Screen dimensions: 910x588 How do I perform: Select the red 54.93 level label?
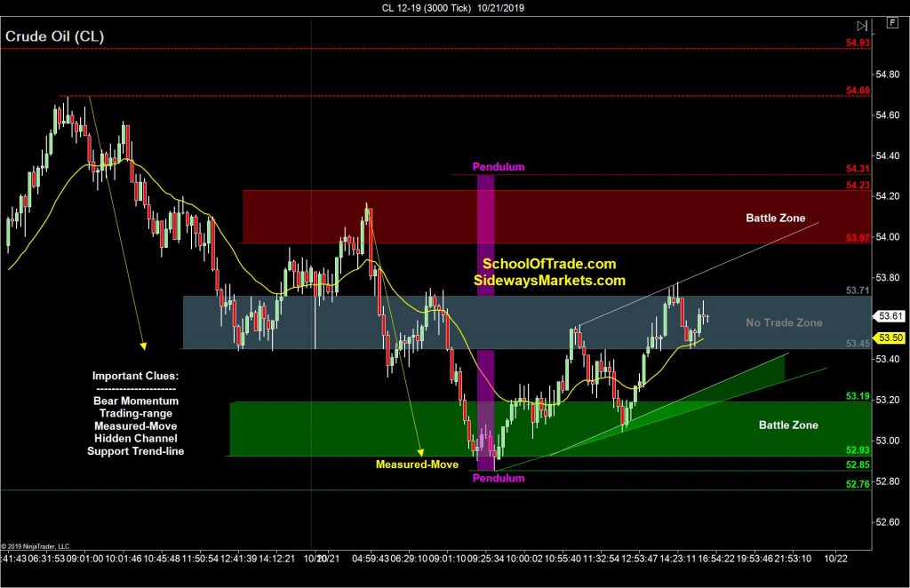(x=858, y=43)
